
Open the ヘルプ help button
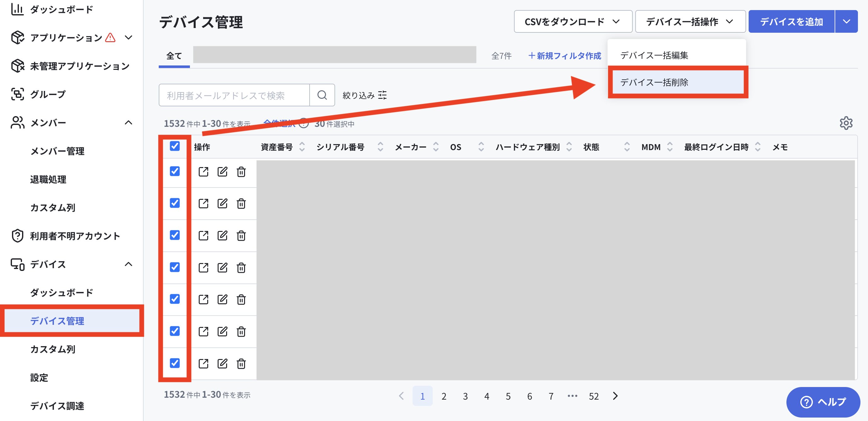coord(823,402)
